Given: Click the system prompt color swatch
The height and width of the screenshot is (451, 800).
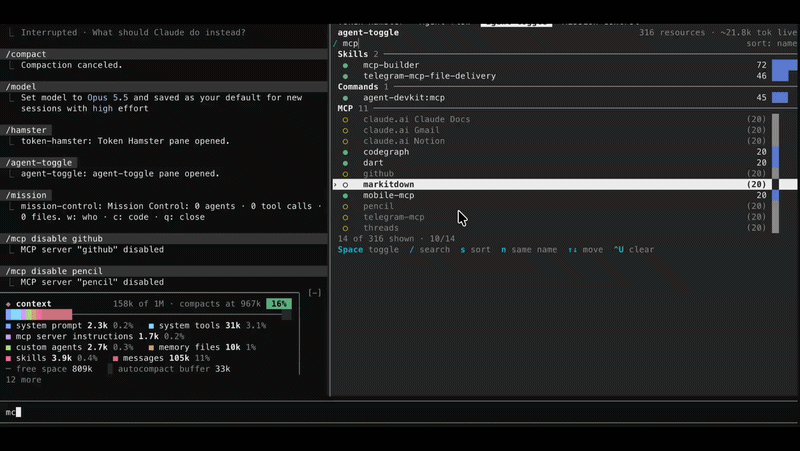Looking at the screenshot, I should coord(8,325).
